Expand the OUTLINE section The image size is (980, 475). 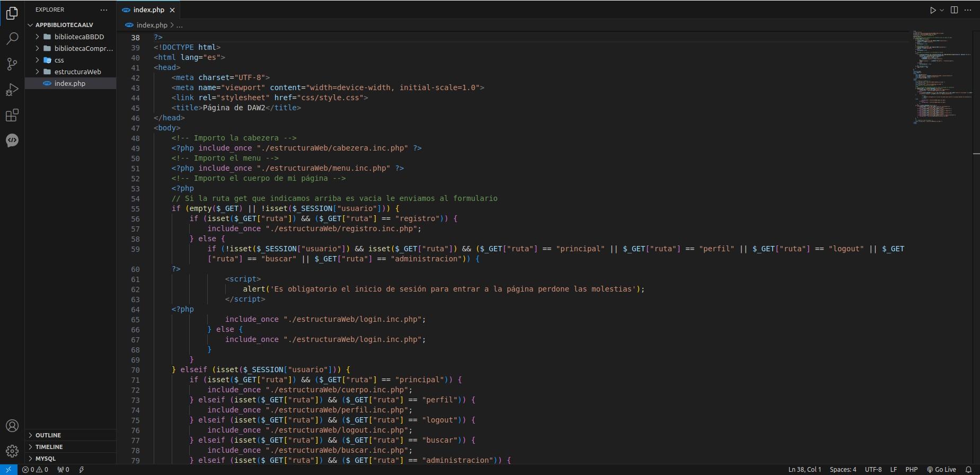coord(70,435)
